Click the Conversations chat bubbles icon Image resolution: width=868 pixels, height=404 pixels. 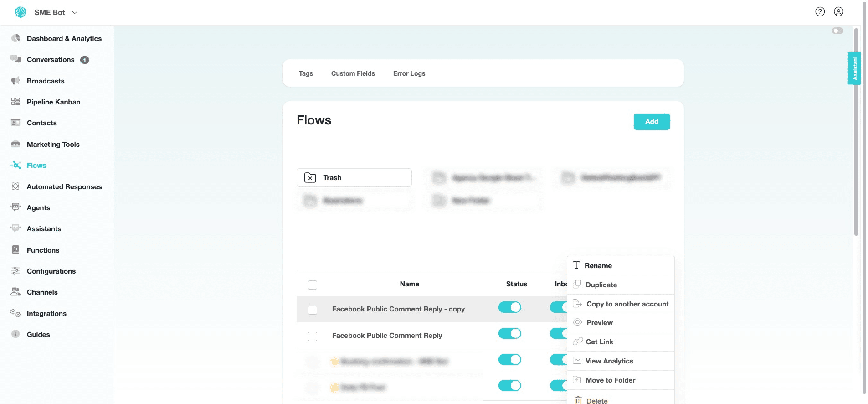tap(15, 59)
